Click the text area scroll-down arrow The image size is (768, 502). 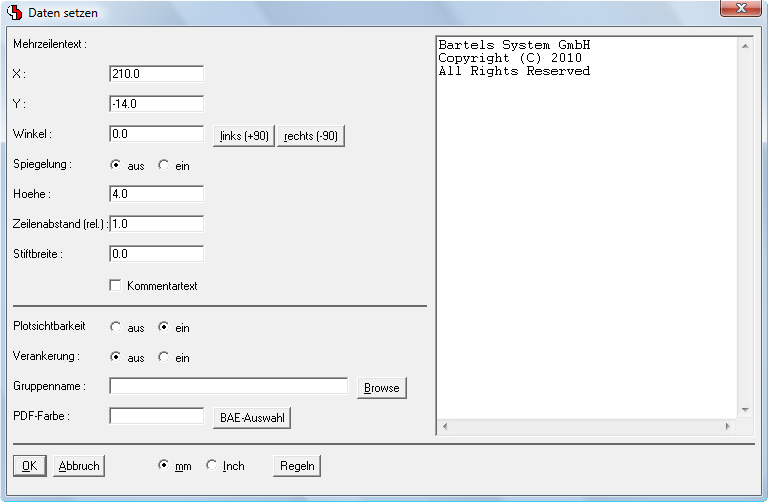click(743, 410)
